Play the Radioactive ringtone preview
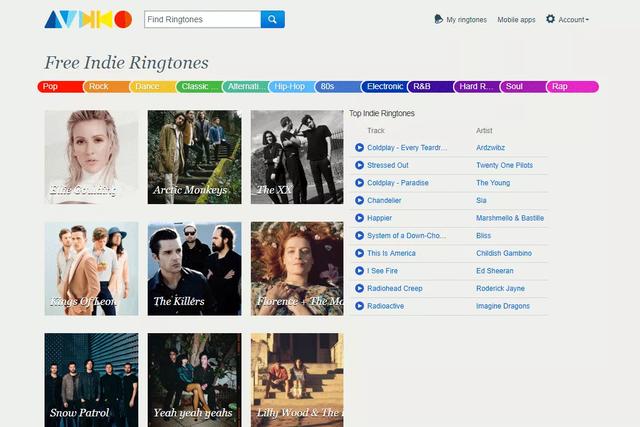The height and width of the screenshot is (427, 640). point(360,306)
